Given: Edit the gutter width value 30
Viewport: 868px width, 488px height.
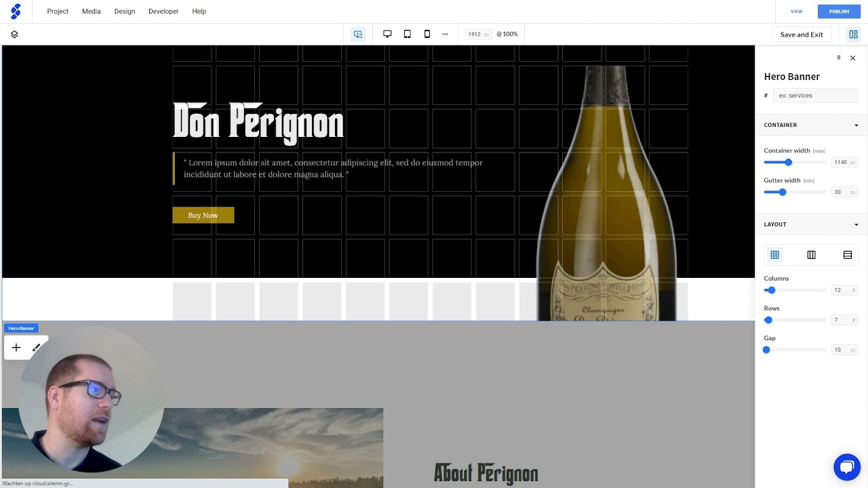Looking at the screenshot, I should (x=844, y=192).
